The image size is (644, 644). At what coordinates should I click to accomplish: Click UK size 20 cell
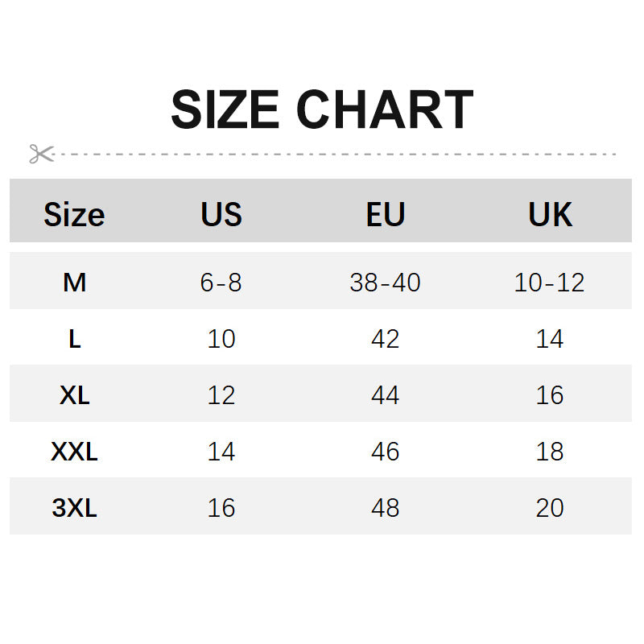550,508
